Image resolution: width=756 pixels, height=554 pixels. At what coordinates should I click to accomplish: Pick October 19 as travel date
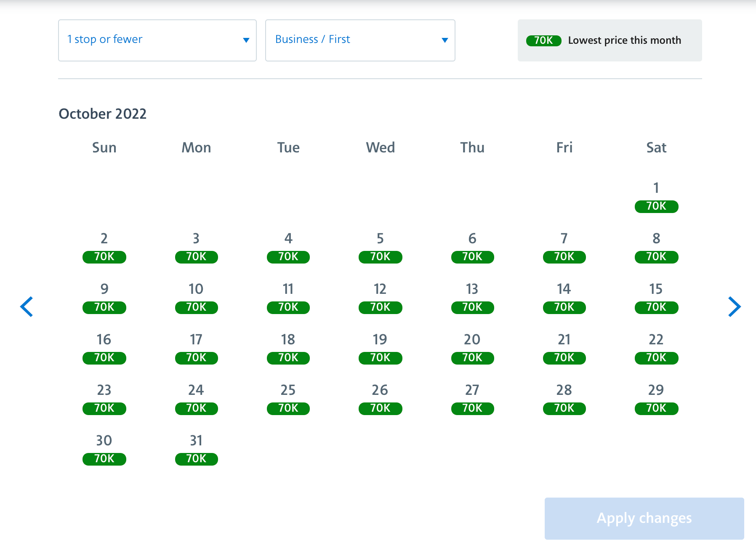point(380,348)
